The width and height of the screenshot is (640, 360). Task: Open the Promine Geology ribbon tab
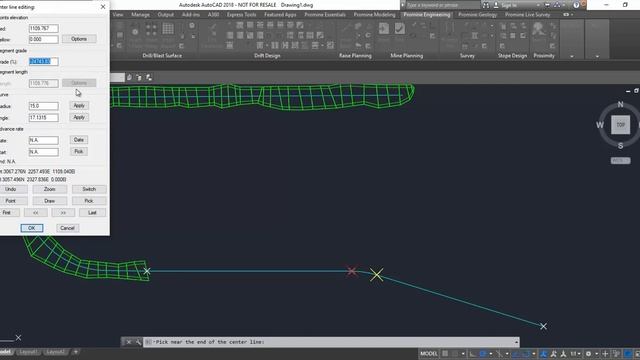tap(477, 15)
